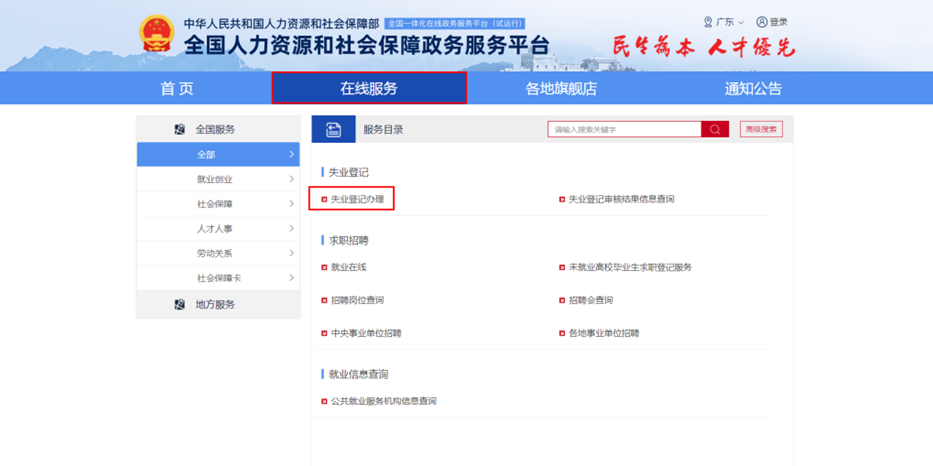Image resolution: width=933 pixels, height=466 pixels.
Task: Click the red search magnifier icon
Action: pos(714,130)
